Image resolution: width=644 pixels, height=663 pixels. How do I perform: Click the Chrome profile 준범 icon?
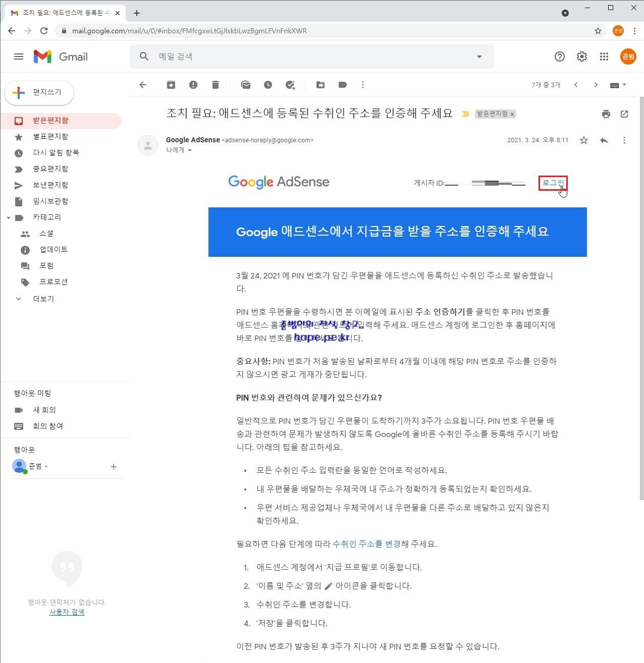click(618, 31)
